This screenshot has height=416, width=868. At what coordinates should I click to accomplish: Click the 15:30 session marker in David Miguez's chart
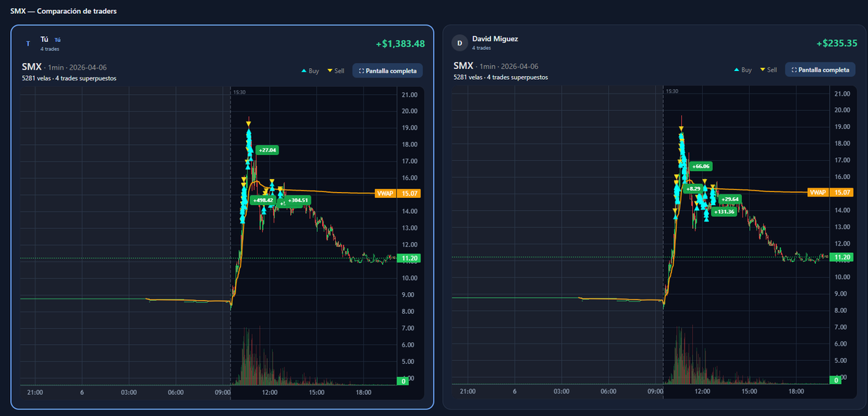(x=672, y=91)
